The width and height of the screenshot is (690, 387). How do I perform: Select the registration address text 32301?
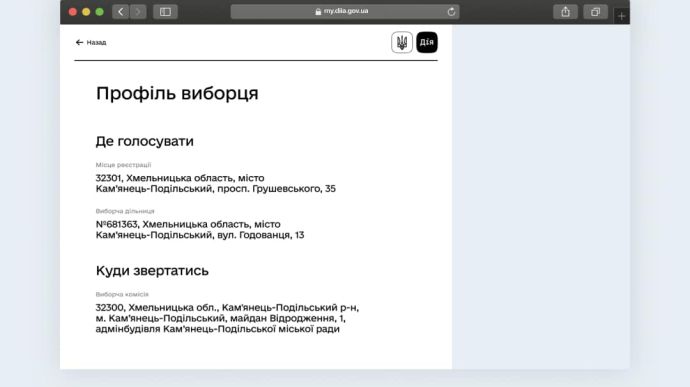pyautogui.click(x=216, y=183)
